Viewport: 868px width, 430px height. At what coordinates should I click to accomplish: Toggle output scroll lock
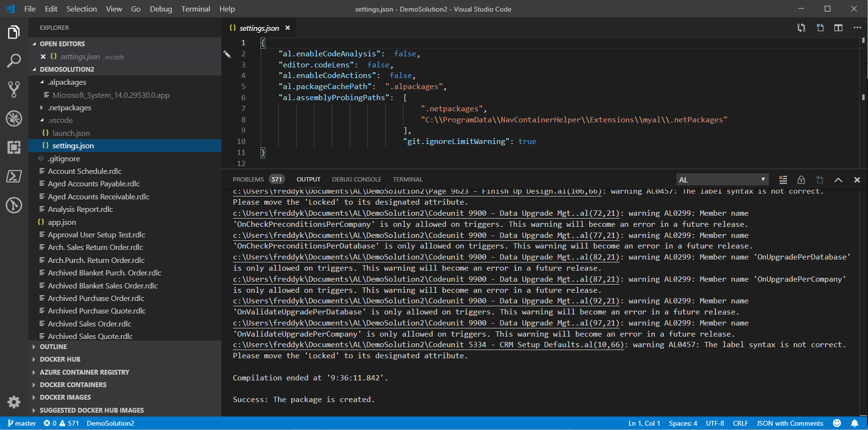(801, 180)
